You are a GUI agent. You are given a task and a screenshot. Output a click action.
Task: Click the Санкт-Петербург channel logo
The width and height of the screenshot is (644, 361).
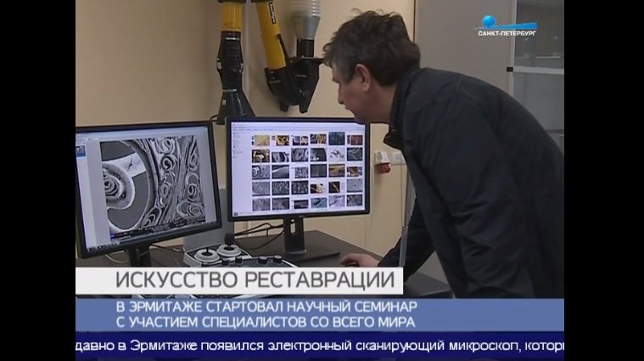click(507, 25)
